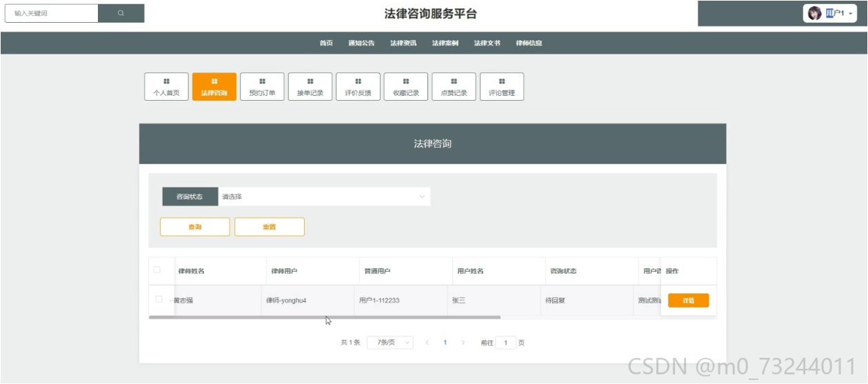The width and height of the screenshot is (868, 384).
Task: Switch to the 收藏记录 tab
Action: coord(406,87)
